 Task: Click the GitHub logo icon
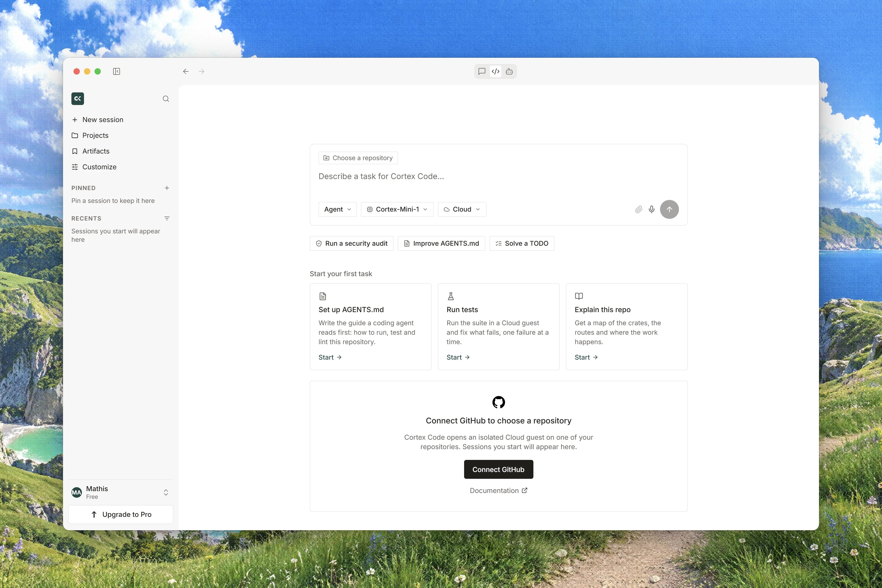498,402
